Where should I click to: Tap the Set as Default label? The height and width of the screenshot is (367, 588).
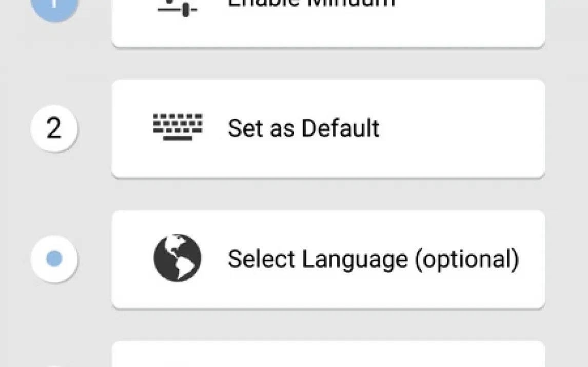(303, 128)
